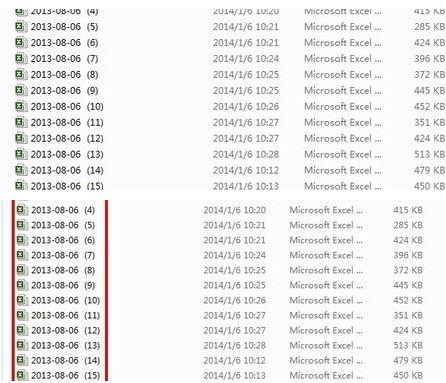Click Excel icon of 2013-08-06 (11) in upper list

point(21,122)
